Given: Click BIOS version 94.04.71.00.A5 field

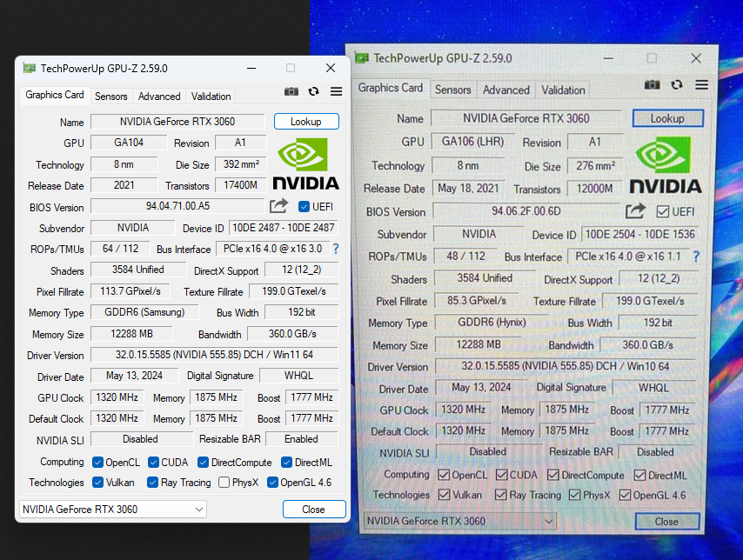Looking at the screenshot, I should tap(177, 206).
